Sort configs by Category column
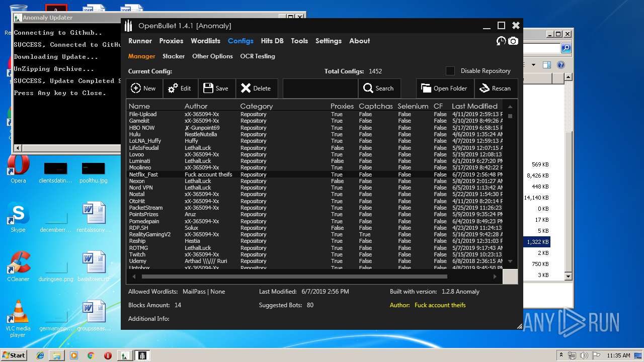Image resolution: width=644 pixels, height=362 pixels. (257, 106)
